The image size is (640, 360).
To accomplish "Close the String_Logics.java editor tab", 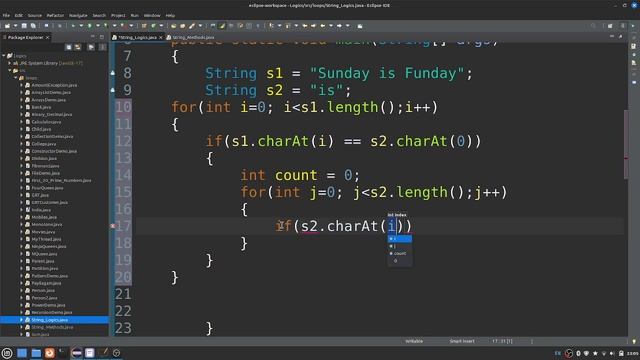I will click(x=160, y=37).
